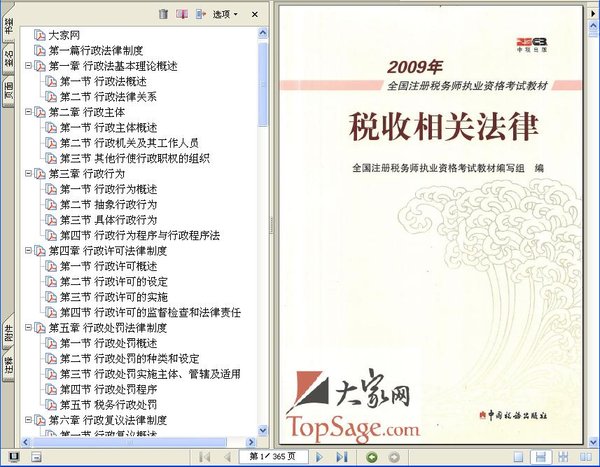
Task: Open bookmark 第一节 行政主体概述
Action: pos(108,127)
